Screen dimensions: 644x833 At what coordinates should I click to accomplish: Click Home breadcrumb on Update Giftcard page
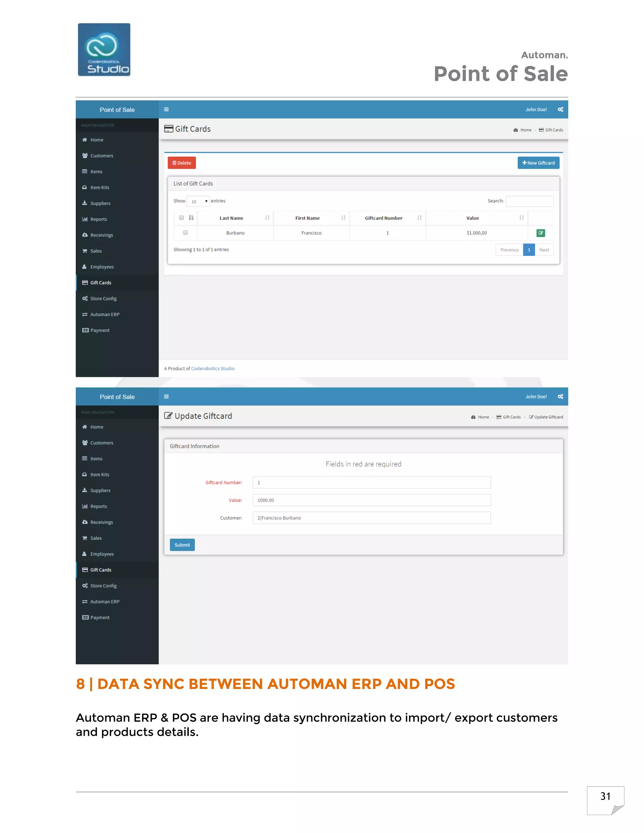tap(480, 417)
